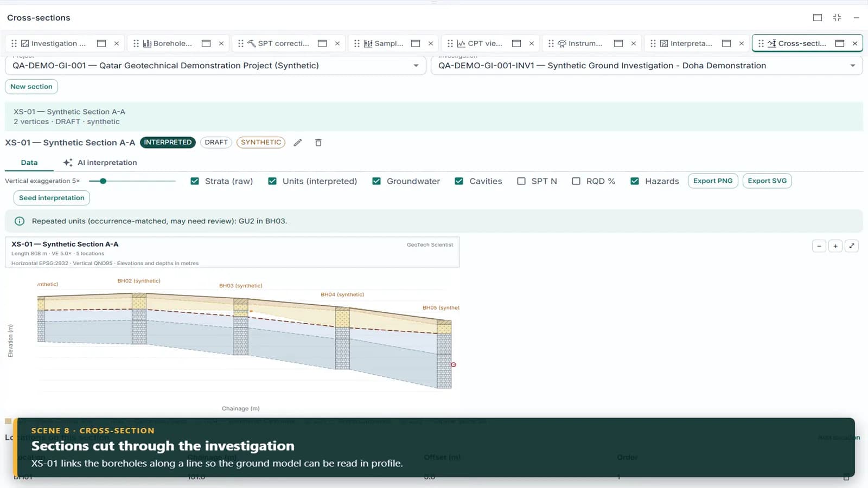
Task: Disable the Strata (raw) checkbox
Action: 195,181
